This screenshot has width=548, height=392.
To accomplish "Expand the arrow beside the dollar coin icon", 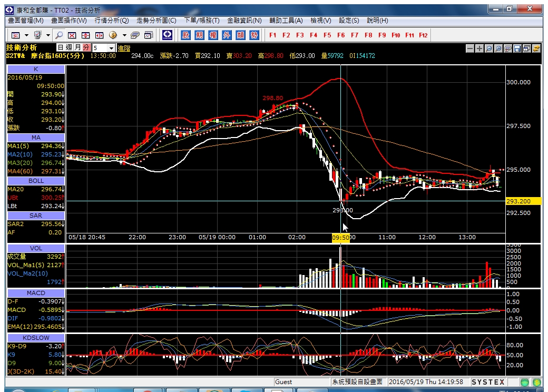I will (124, 35).
